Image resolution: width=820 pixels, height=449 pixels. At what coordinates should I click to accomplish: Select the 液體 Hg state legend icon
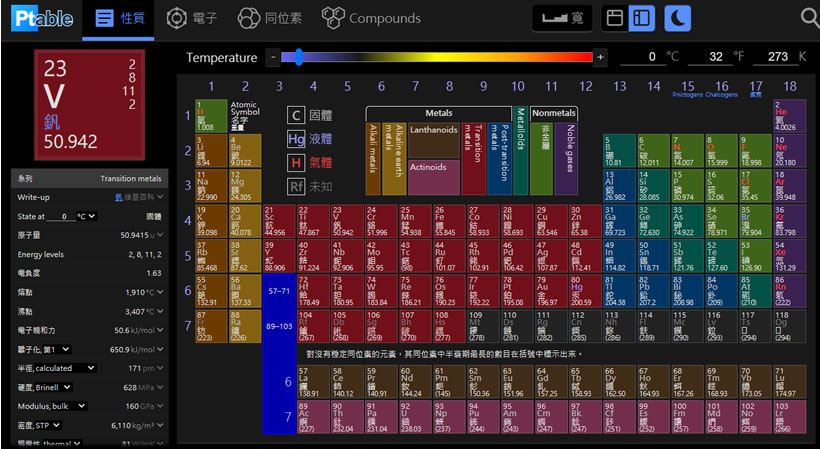(296, 138)
